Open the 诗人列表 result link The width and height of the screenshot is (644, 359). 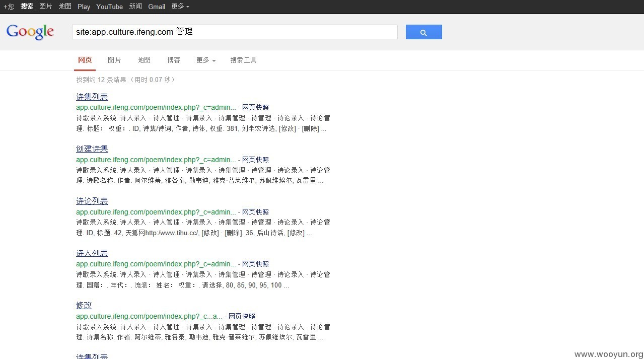92,253
